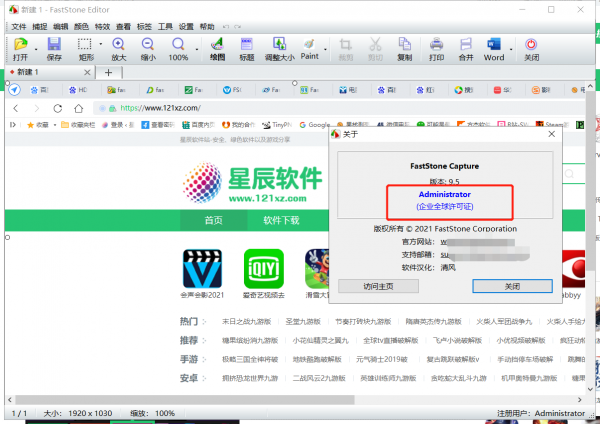Click the 关闭 button in About dialog
The width and height of the screenshot is (600, 424).
pos(512,286)
